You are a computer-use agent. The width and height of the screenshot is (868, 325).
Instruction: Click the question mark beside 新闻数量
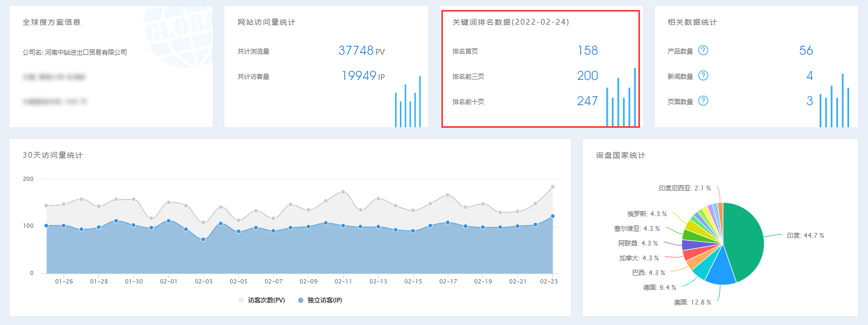(703, 76)
